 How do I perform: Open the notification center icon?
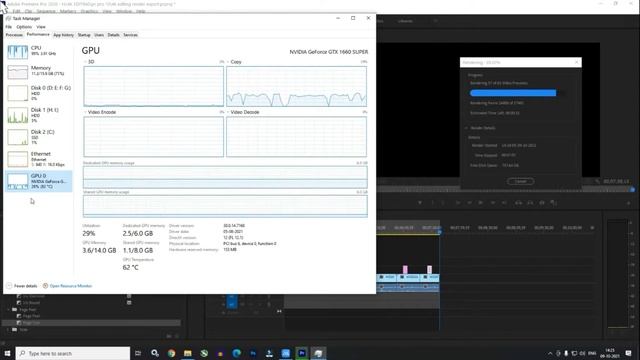pyautogui.click(x=629, y=353)
